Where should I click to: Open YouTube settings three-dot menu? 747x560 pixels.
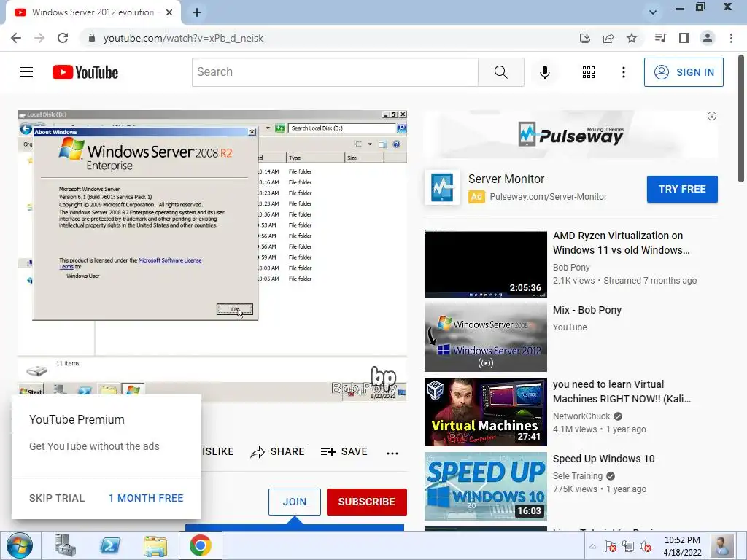pos(623,72)
